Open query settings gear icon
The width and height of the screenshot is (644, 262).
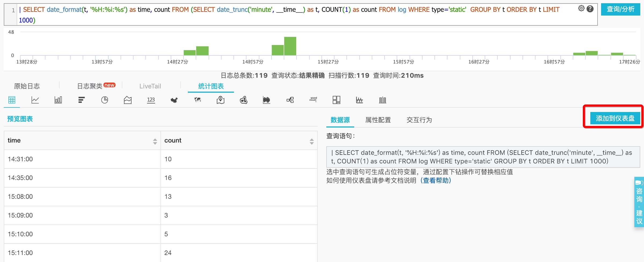click(x=581, y=9)
